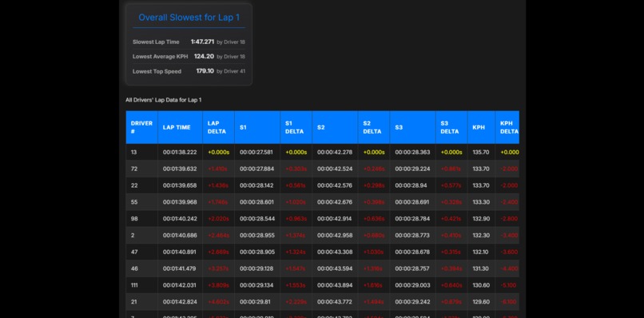Click the DRIVER # column header
The image size is (644, 318).
tap(141, 127)
